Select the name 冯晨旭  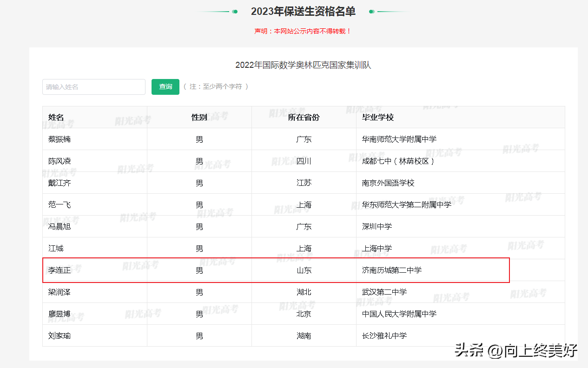pyautogui.click(x=59, y=227)
